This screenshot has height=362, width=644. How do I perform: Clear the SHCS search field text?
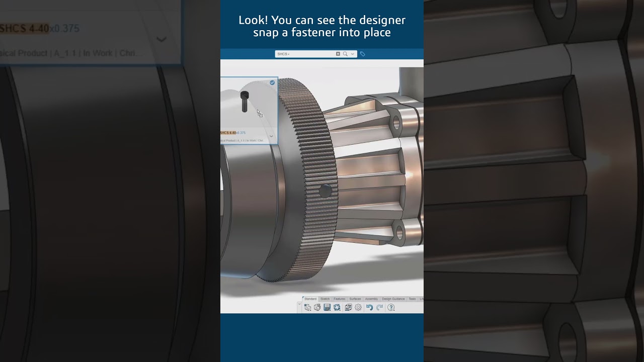coord(338,54)
